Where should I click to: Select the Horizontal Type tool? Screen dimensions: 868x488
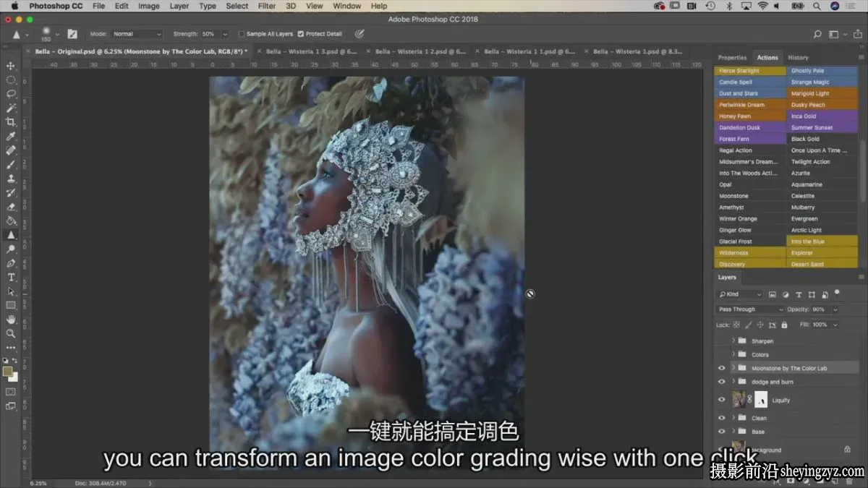point(11,277)
